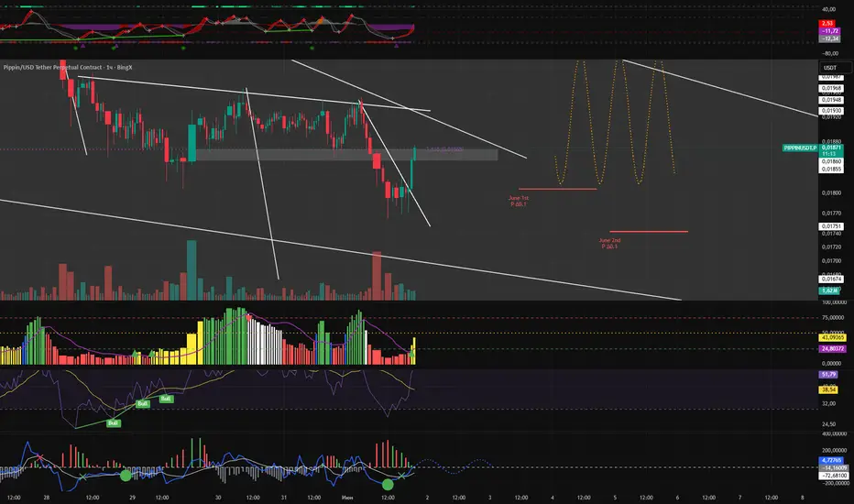This screenshot has width=854, height=504.
Task: Click the 0,01751 price label
Action: 831,226
